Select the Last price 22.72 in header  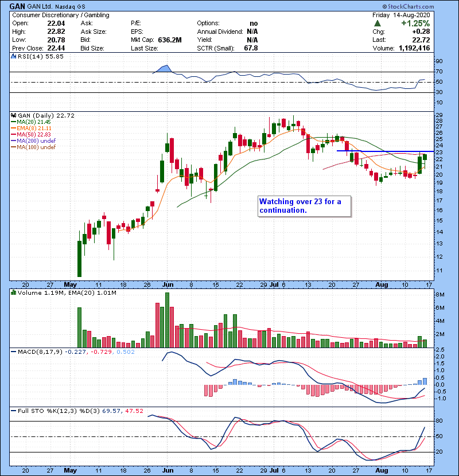click(x=421, y=40)
